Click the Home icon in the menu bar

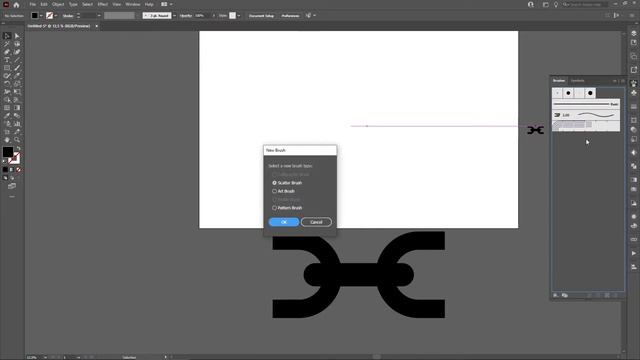coord(16,4)
